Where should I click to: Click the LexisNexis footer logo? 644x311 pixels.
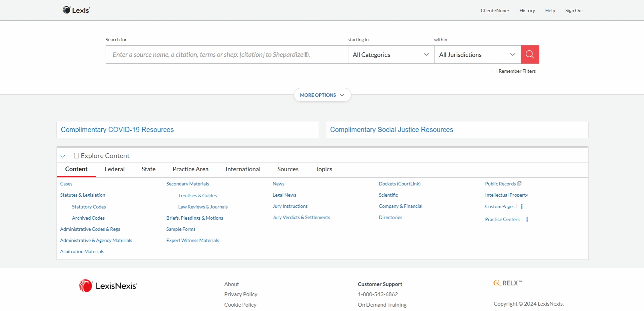click(x=108, y=286)
